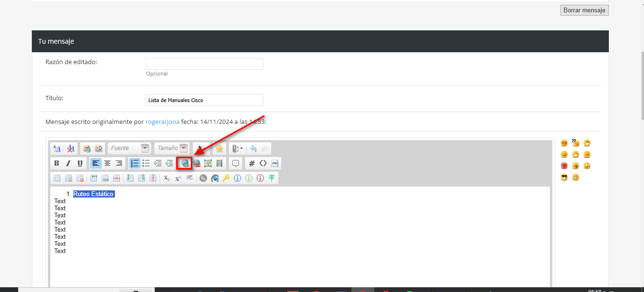Toggle align left formatting
This screenshot has width=644, height=292.
96,163
